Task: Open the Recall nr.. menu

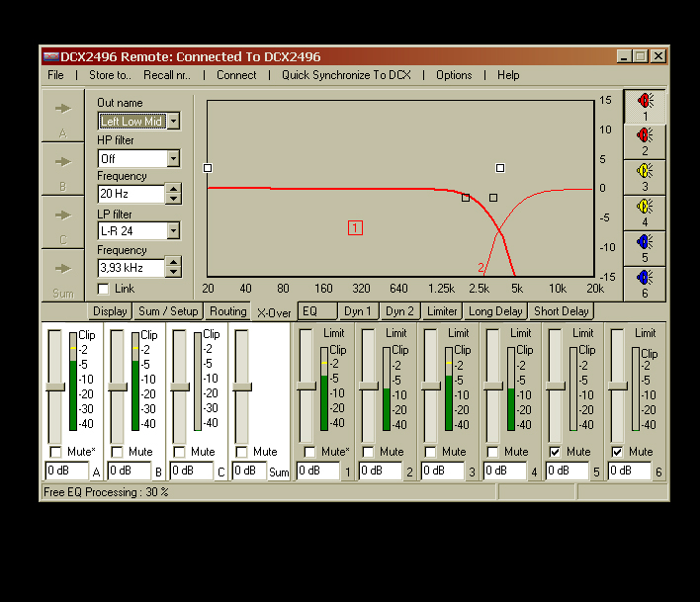Action: [x=167, y=75]
